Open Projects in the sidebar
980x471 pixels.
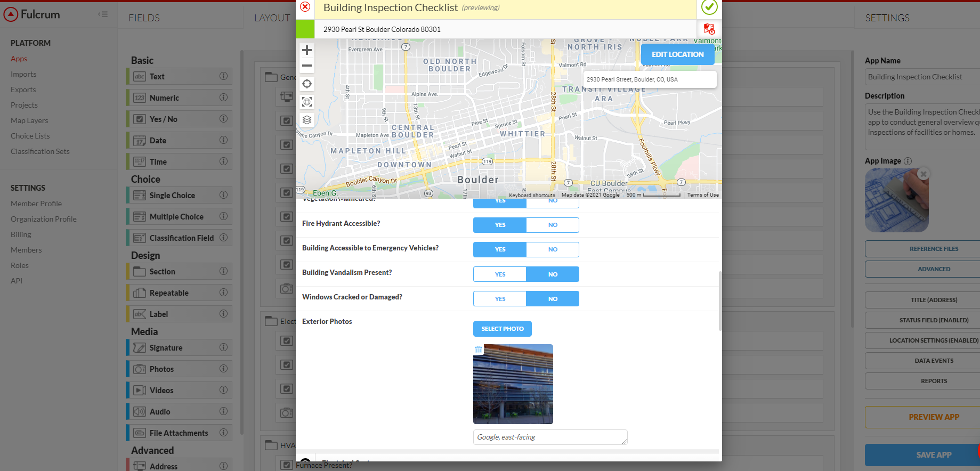pos(24,105)
